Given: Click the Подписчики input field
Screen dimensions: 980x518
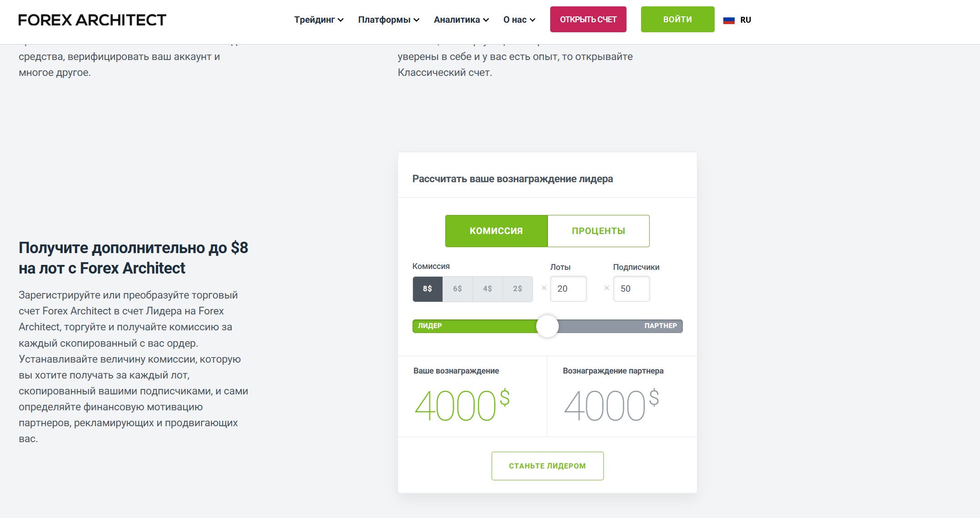Looking at the screenshot, I should 631,289.
